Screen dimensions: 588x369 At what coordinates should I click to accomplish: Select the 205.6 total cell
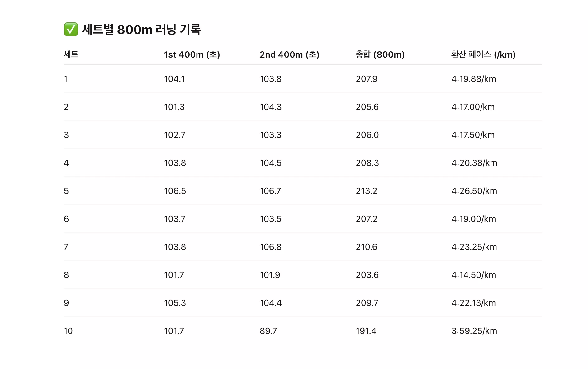pos(367,107)
